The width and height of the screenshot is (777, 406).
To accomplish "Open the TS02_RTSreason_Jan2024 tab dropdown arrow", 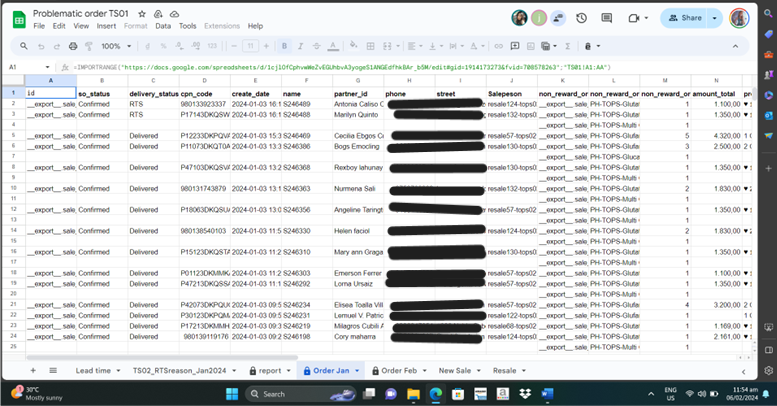I will 234,371.
